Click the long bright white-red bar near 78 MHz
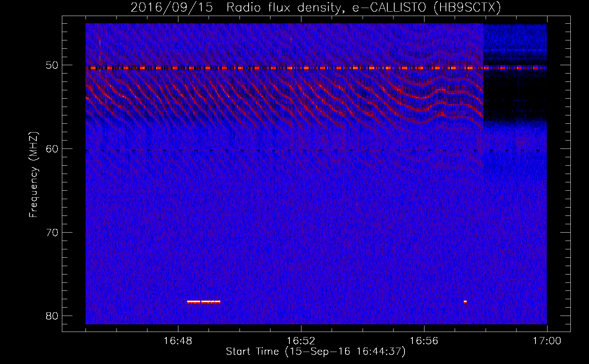The height and width of the screenshot is (364, 589). [x=203, y=302]
